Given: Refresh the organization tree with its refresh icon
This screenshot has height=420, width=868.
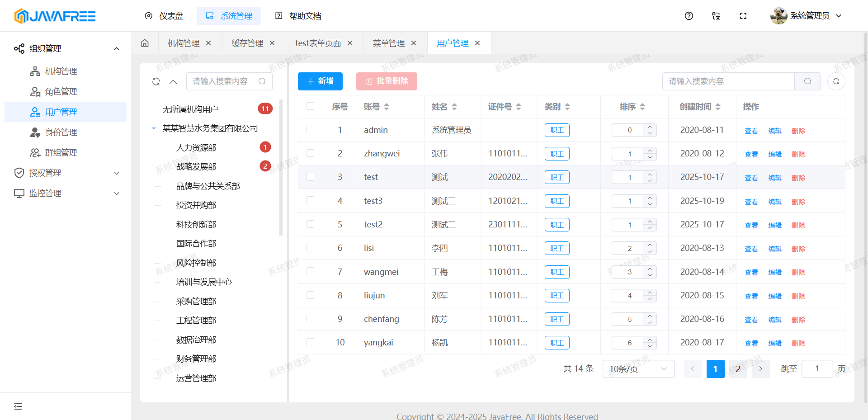Looking at the screenshot, I should (156, 81).
